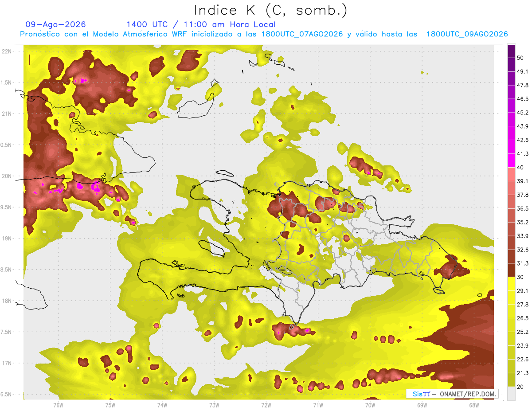This screenshot has width=532, height=411.
Task: Pick the bright yellow colorbar segment between 29.1 and 30
Action: 511,284
